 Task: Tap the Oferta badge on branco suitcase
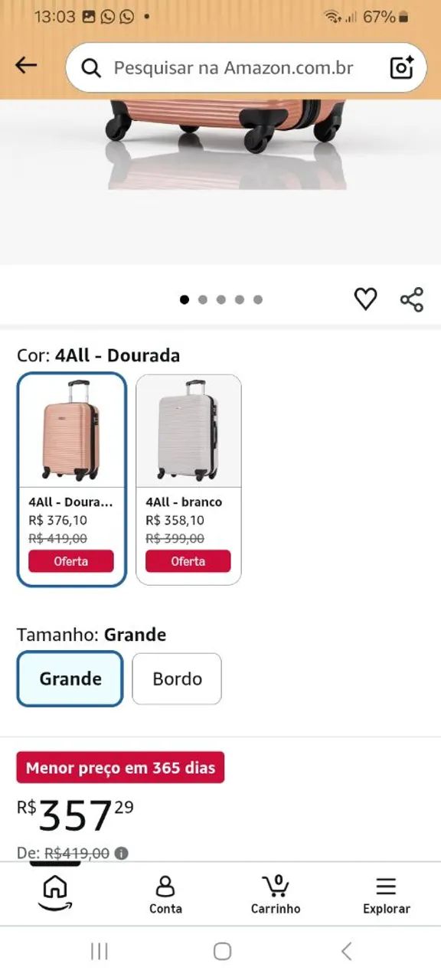click(188, 561)
